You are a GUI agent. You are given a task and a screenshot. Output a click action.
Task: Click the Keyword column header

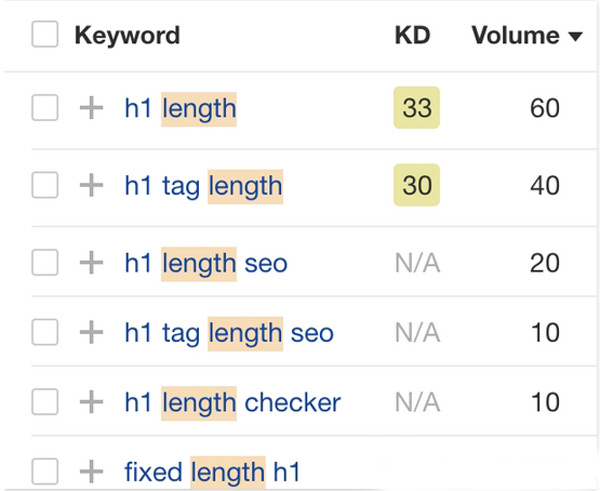click(x=127, y=36)
